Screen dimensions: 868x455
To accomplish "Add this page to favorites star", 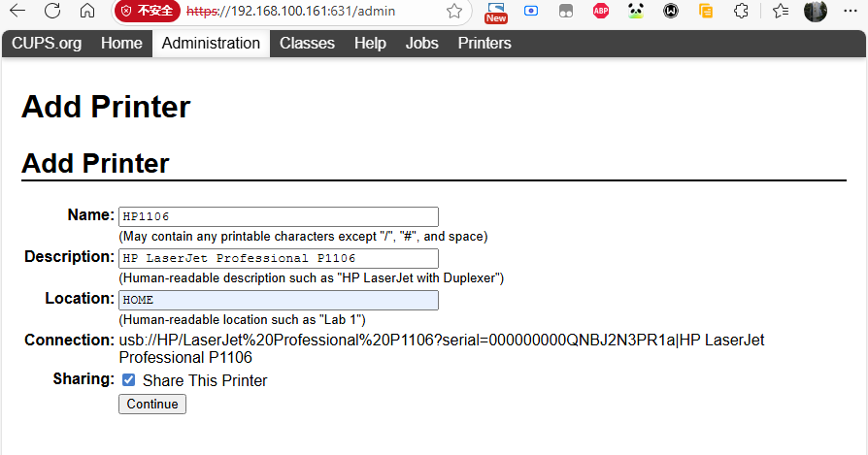I will pos(454,11).
